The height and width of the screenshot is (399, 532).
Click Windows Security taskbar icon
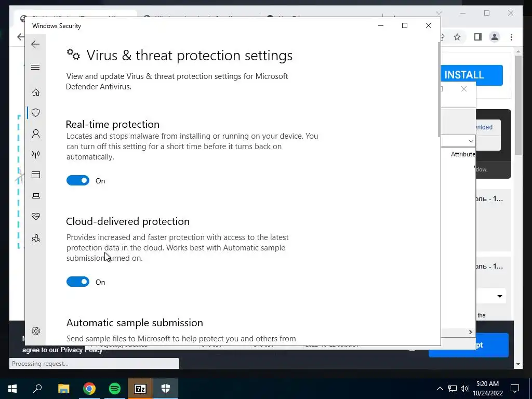[166, 389]
